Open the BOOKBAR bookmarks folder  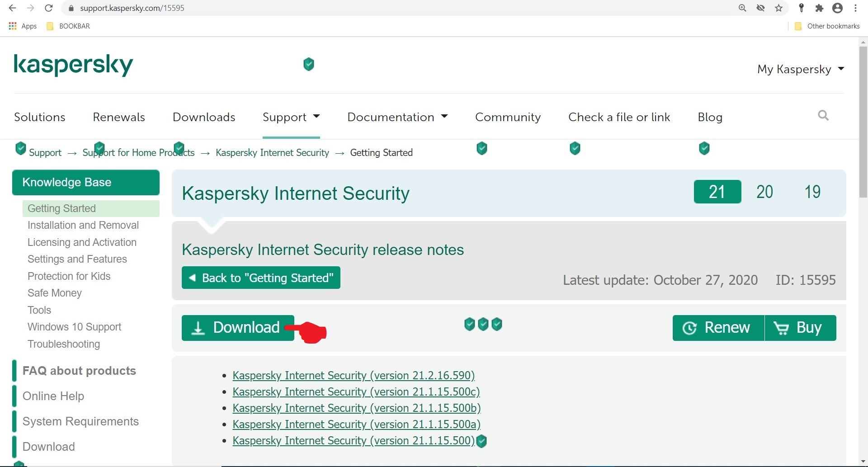[x=68, y=26]
